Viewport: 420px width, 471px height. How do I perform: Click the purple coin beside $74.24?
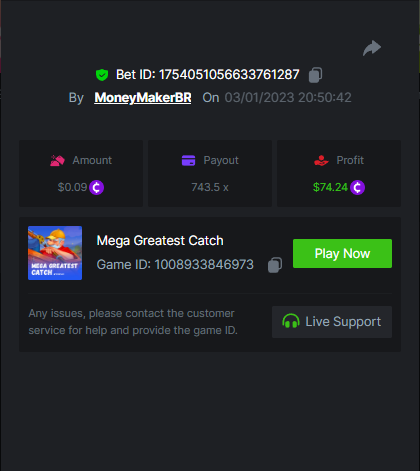point(357,187)
